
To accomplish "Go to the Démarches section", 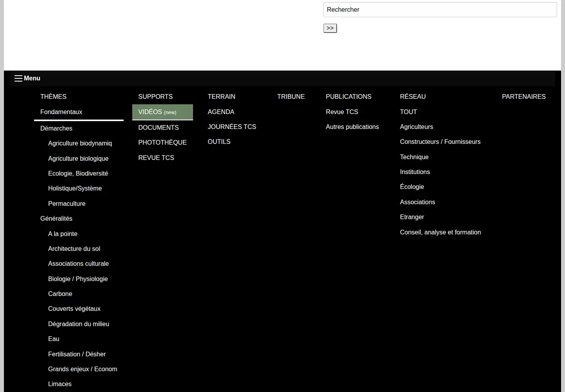I will click(x=56, y=129).
